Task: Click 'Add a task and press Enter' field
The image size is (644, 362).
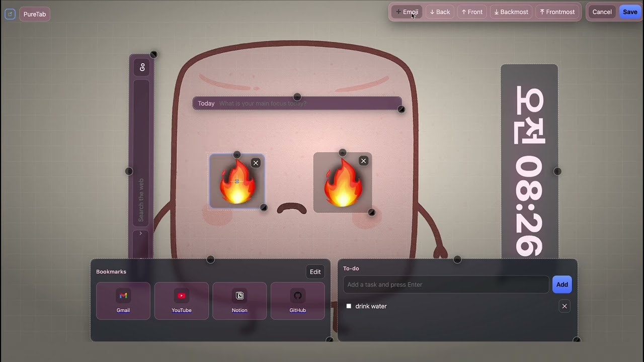Action: 446,285
